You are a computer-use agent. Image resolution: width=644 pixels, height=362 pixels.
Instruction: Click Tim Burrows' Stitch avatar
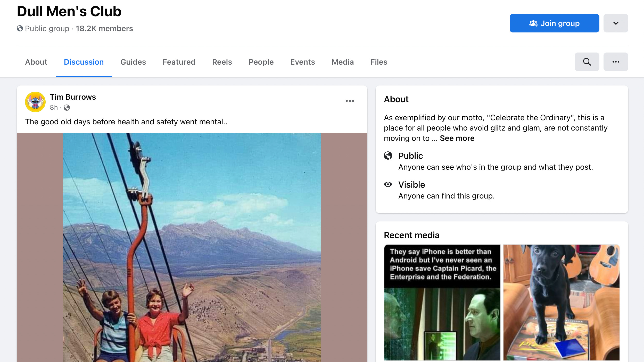coord(35,102)
